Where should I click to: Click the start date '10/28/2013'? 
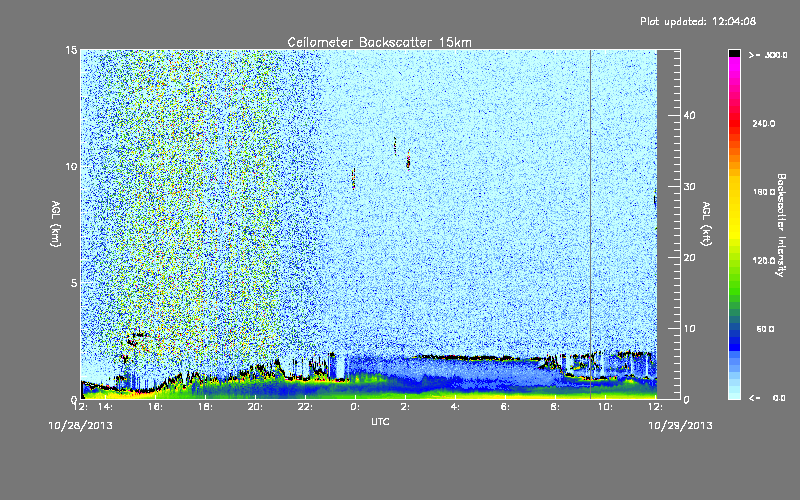81,426
